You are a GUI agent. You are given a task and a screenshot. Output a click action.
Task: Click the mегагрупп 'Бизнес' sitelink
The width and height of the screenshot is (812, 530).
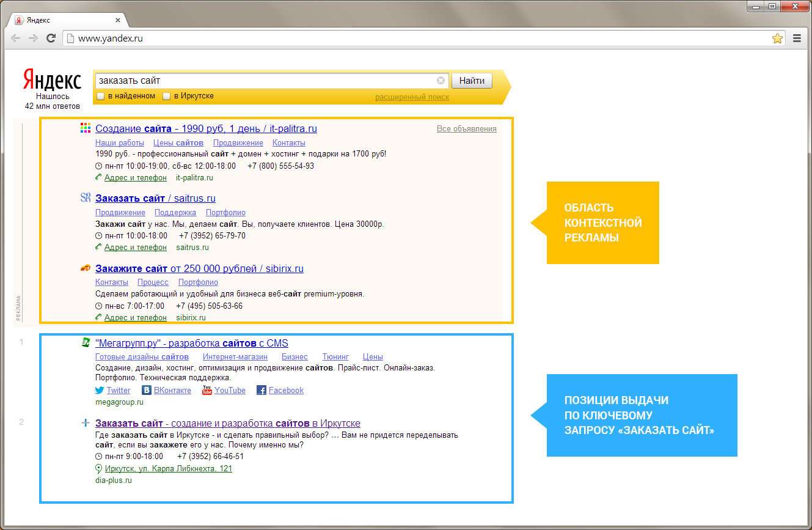click(294, 357)
